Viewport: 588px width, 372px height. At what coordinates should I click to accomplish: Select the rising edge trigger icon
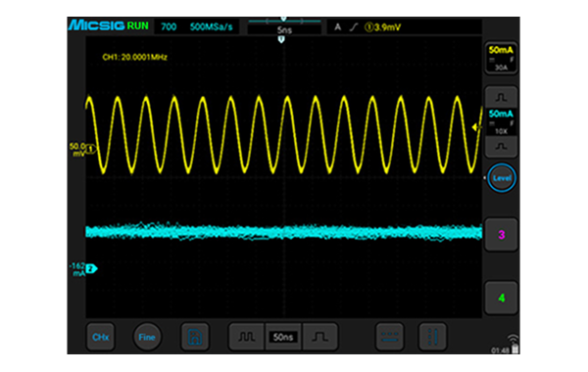(354, 27)
